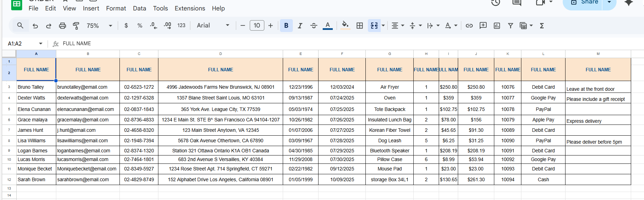644x200 pixels.
Task: Open horizontal align dropdown
Action: point(398,25)
